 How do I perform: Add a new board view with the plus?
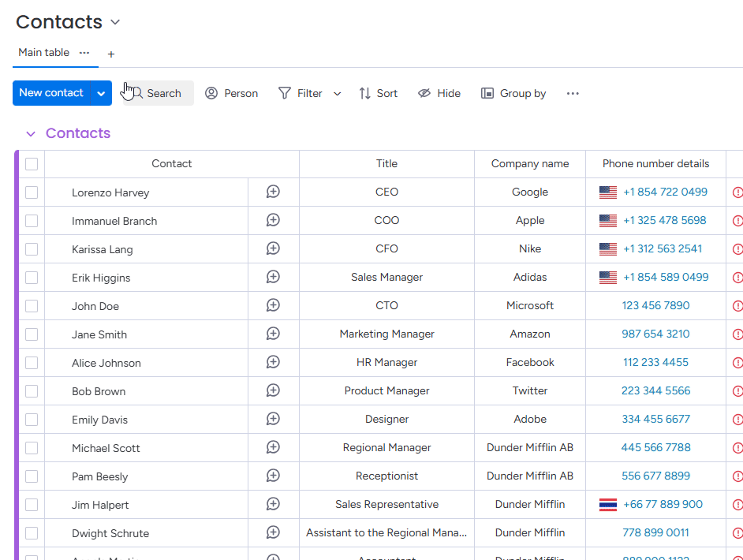tap(110, 54)
